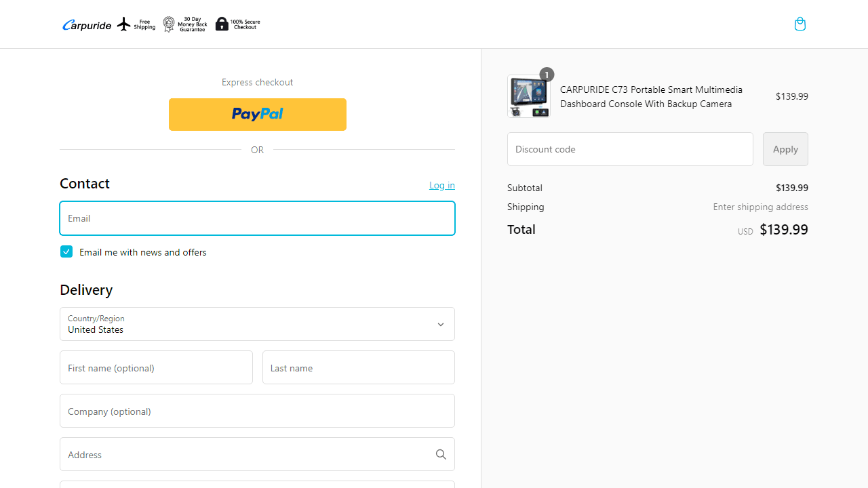The image size is (868, 488).
Task: Open the shopping bag cart icon
Action: pyautogui.click(x=800, y=24)
